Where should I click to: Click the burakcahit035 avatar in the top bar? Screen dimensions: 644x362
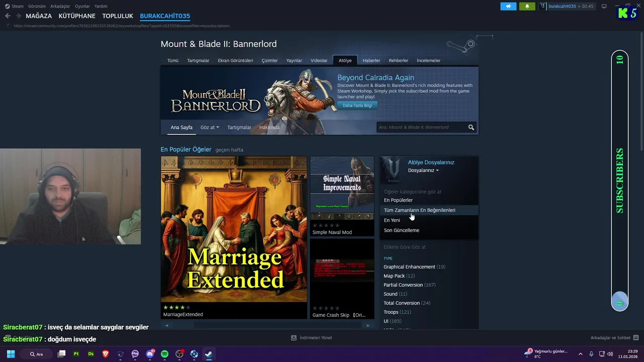[543, 6]
